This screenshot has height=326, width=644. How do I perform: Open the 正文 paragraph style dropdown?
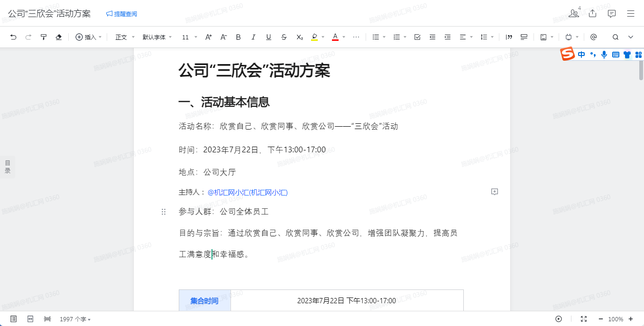pyautogui.click(x=125, y=37)
